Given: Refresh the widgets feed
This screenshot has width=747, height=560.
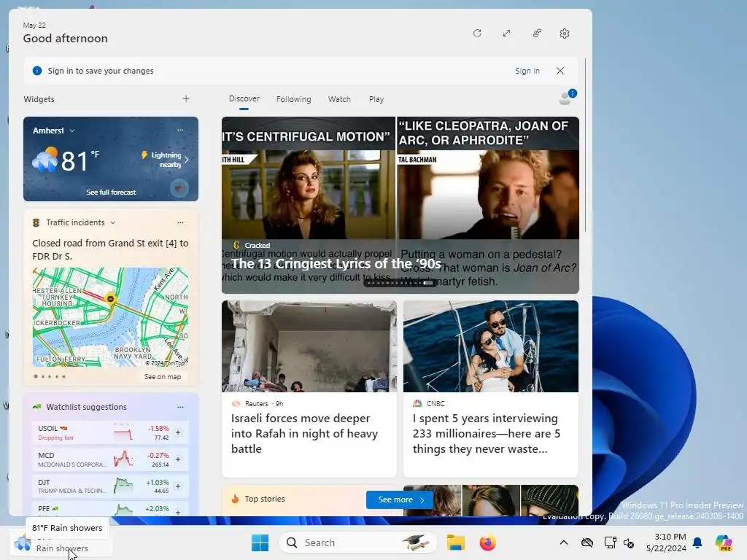Looking at the screenshot, I should click(477, 34).
